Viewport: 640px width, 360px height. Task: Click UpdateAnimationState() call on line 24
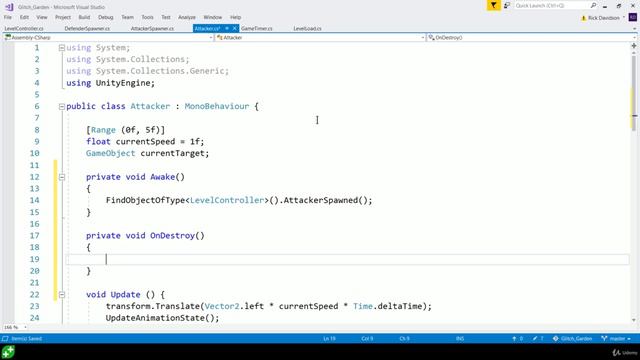coord(162,318)
